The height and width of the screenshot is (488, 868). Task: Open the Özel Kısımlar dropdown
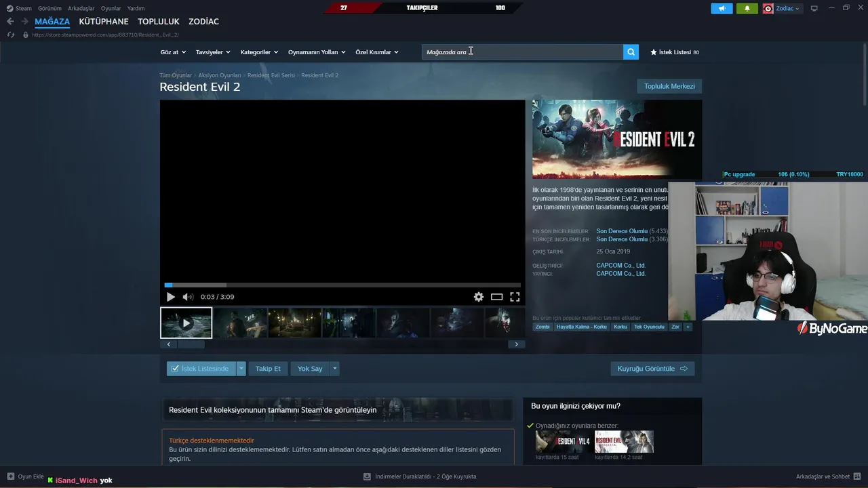(377, 52)
